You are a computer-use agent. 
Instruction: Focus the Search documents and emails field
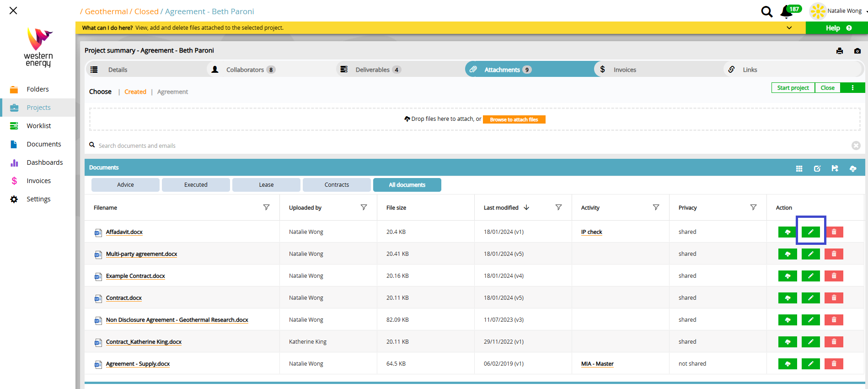(x=471, y=146)
